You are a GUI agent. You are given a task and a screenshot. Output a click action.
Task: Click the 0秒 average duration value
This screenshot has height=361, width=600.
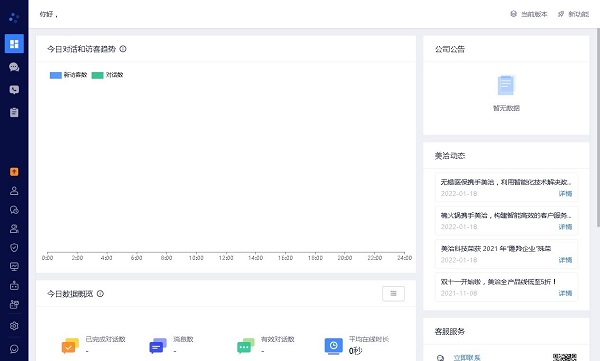pos(355,351)
